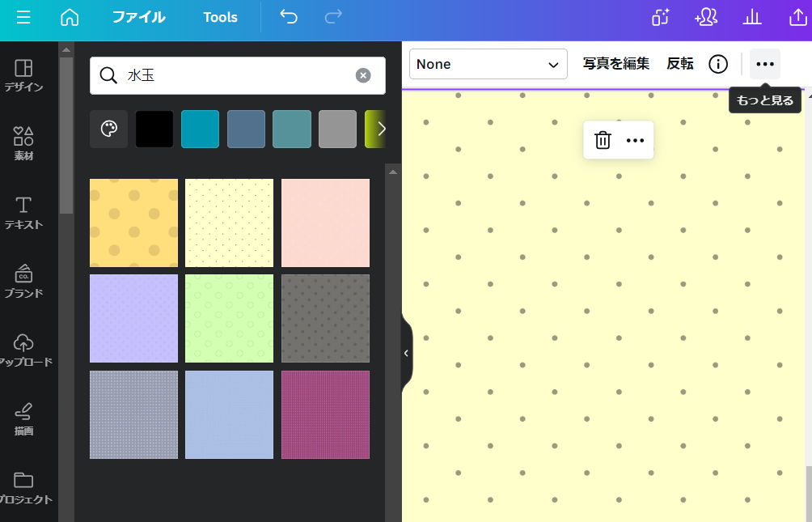812x522 pixels.
Task: Select the orange large polka dot thumbnail
Action: [133, 223]
